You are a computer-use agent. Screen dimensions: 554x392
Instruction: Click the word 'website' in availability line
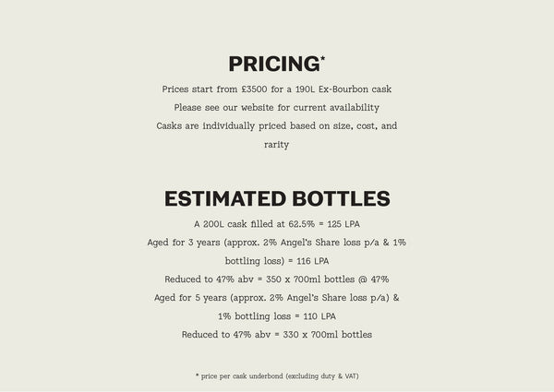(x=258, y=108)
